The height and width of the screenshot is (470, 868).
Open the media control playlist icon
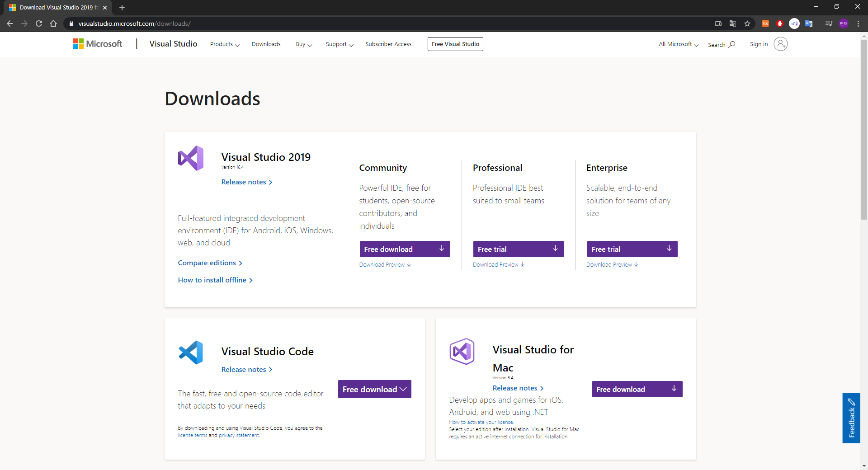[829, 23]
